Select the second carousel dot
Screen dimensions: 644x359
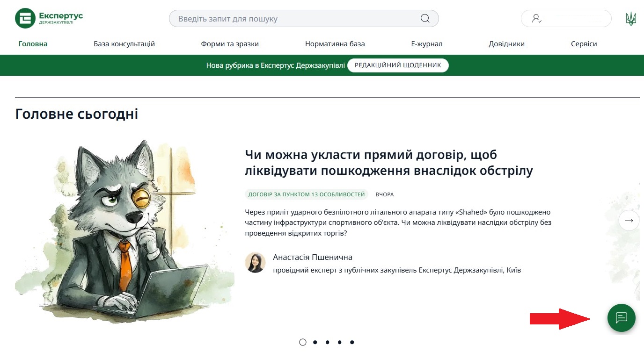315,342
